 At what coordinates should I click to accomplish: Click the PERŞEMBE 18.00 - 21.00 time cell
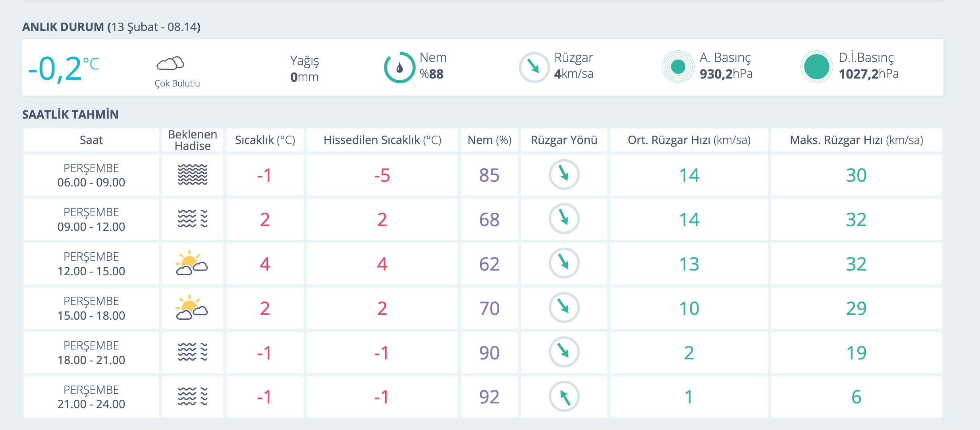(91, 352)
